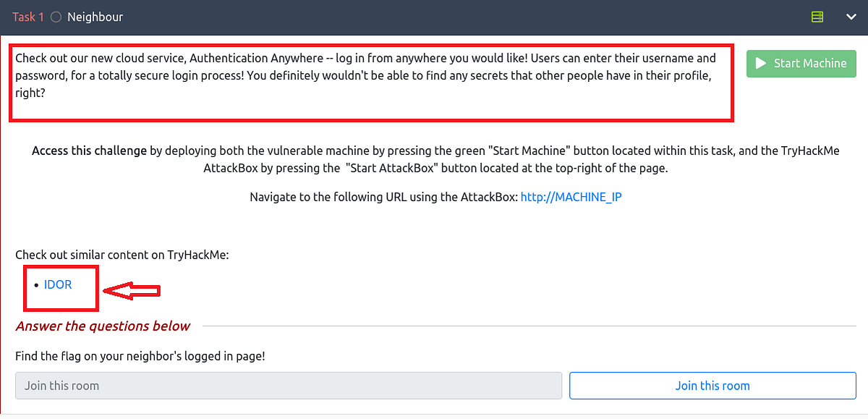Select the Task 1 label
Screen dimensions: 868x419
(27, 16)
